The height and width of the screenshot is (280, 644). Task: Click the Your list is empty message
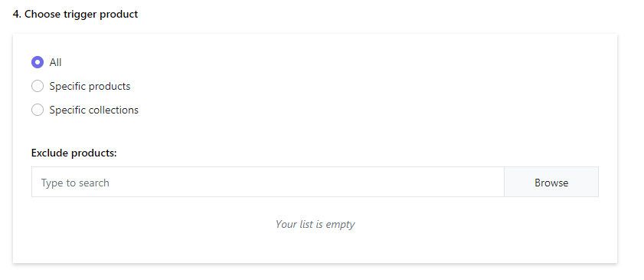point(315,225)
